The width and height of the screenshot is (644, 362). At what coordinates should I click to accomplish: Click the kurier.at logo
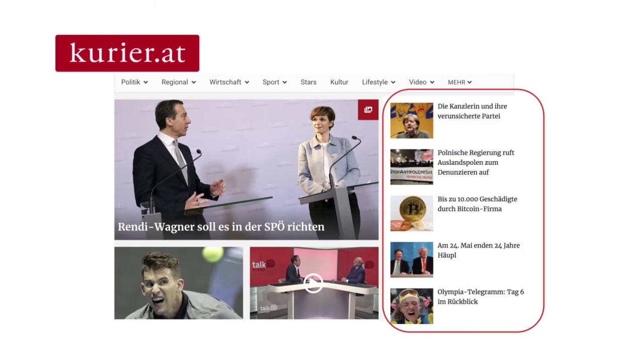[x=127, y=53]
